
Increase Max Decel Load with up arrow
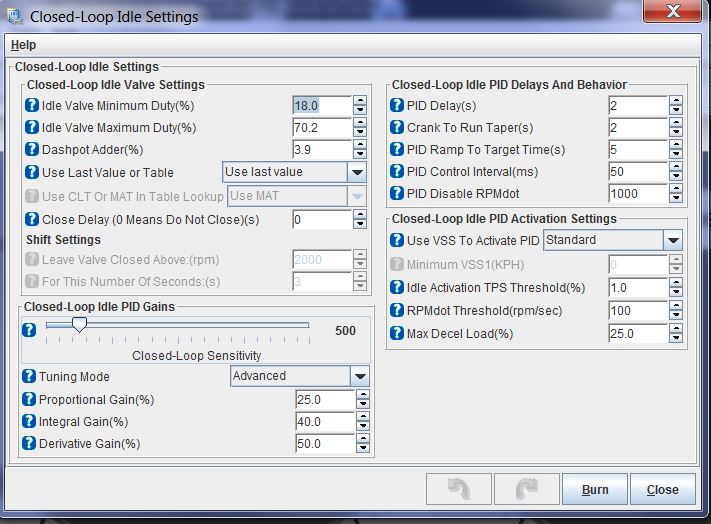coord(676,329)
